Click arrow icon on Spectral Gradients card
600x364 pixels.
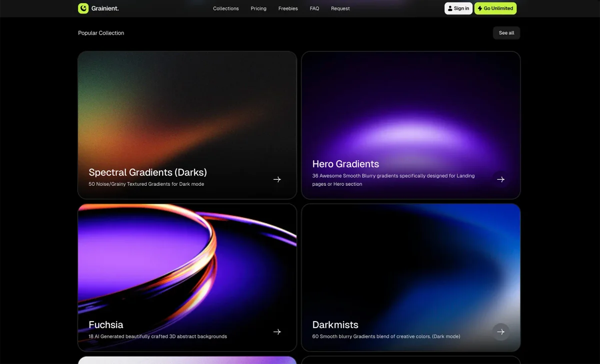click(277, 179)
